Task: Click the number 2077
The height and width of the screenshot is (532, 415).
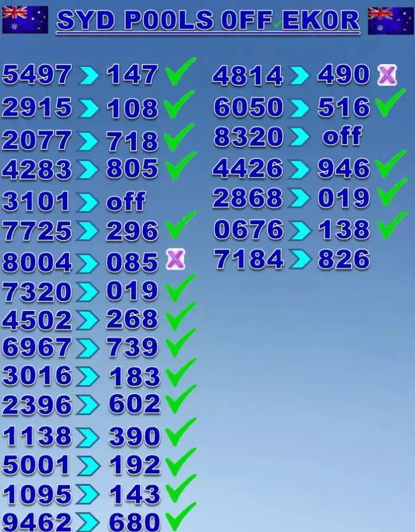Action: click(x=37, y=140)
